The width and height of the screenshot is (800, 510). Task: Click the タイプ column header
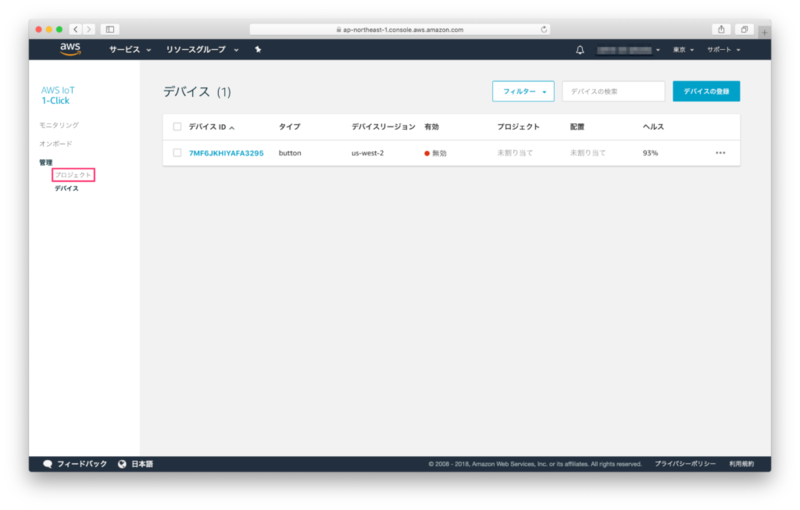[x=289, y=127]
